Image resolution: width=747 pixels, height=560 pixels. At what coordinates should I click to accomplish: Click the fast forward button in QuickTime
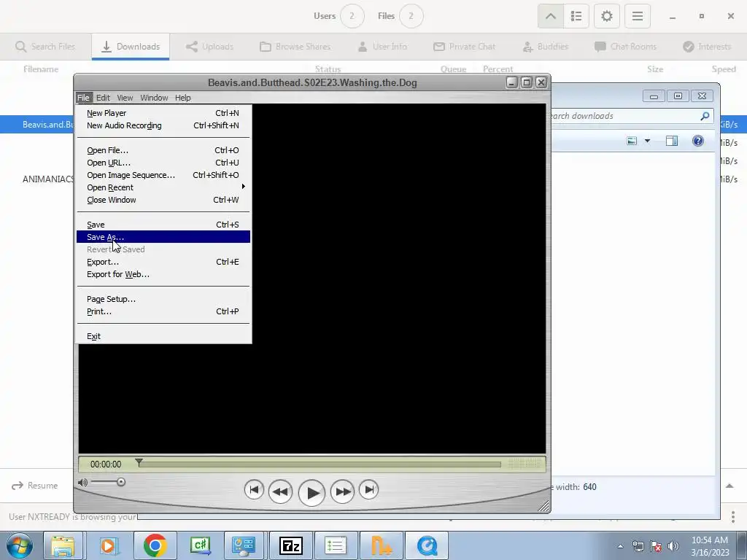[x=343, y=491]
